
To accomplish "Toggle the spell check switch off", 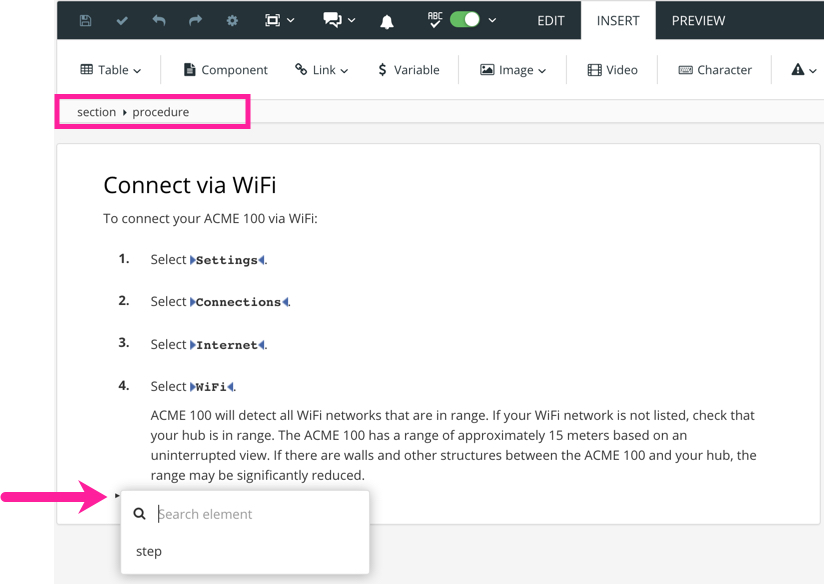I will [x=465, y=20].
